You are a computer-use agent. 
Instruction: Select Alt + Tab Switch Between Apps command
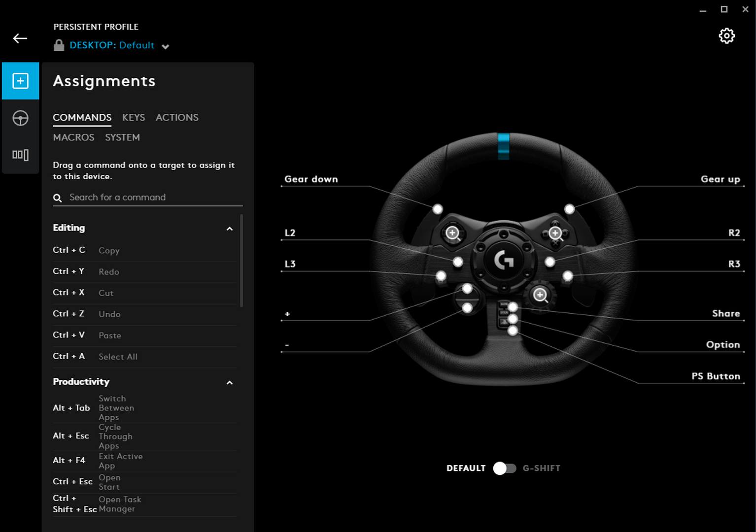point(144,408)
